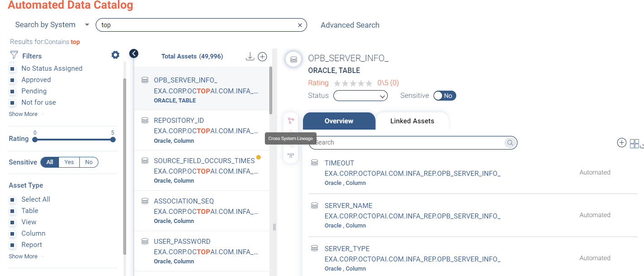This screenshot has height=276, width=644.
Task: Toggle the Approved status checkbox
Action: click(x=13, y=80)
